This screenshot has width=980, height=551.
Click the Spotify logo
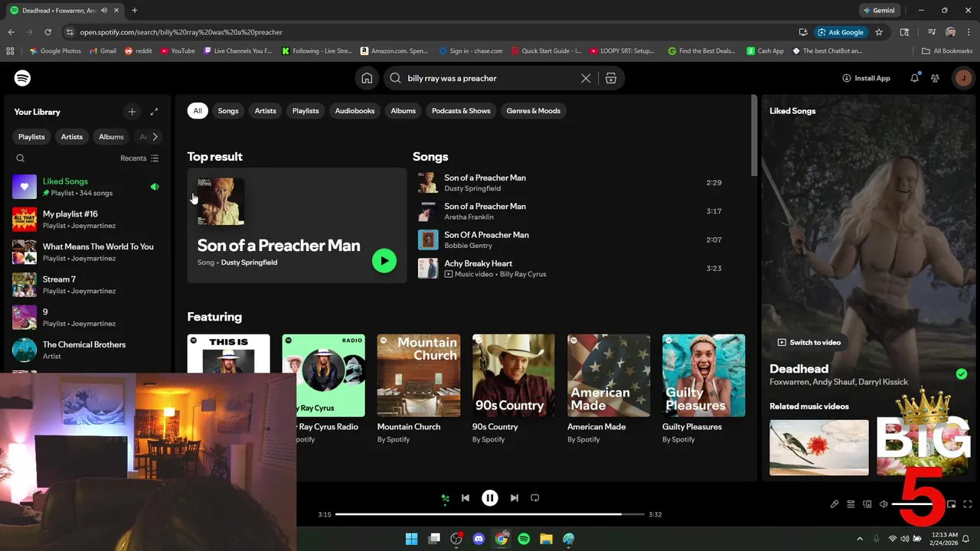pos(22,78)
